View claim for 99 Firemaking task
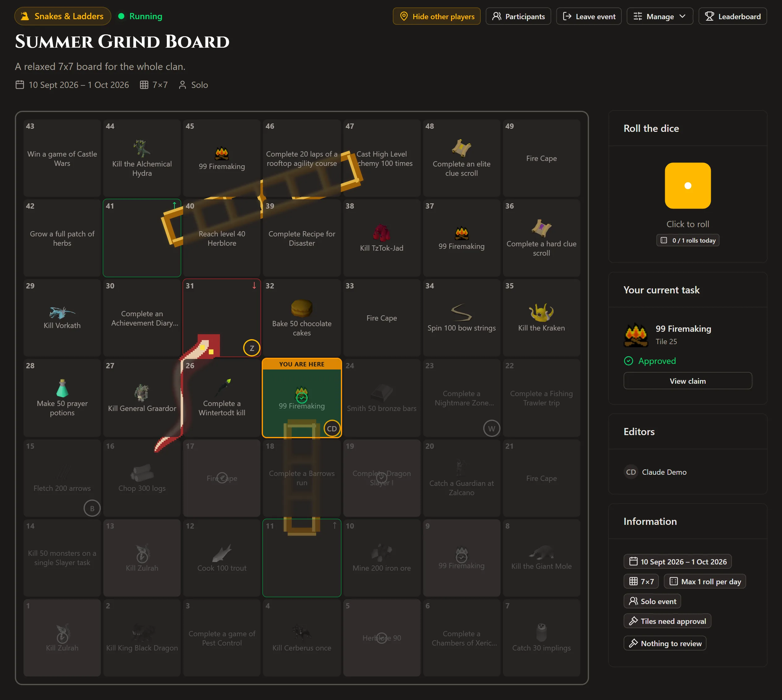Image resolution: width=782 pixels, height=700 pixels. coord(687,381)
